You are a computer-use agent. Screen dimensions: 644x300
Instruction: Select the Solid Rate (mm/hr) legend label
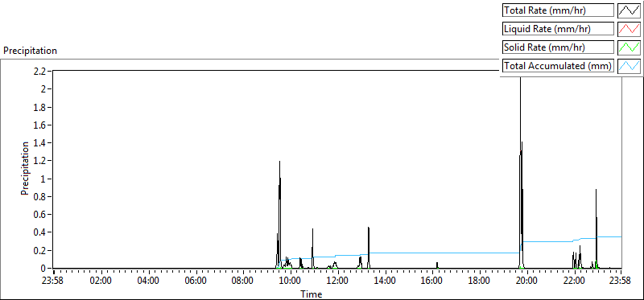[x=558, y=47]
